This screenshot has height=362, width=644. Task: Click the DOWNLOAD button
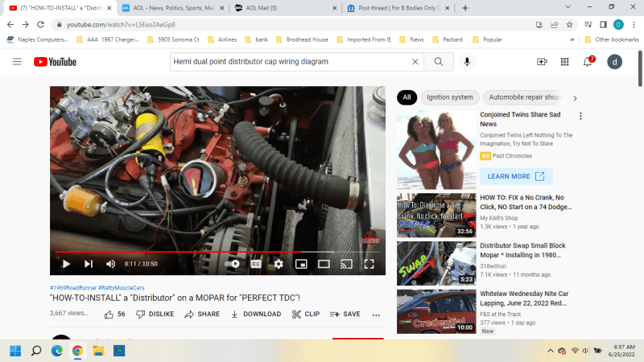[x=256, y=315]
